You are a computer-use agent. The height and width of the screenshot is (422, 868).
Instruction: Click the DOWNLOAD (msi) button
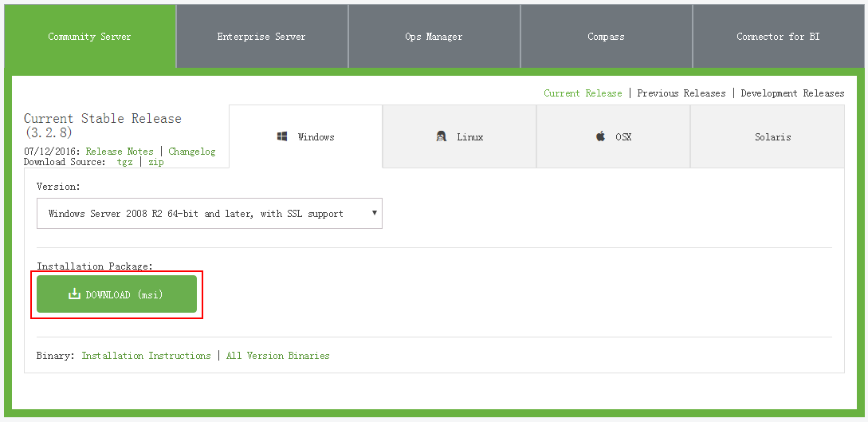pos(117,294)
